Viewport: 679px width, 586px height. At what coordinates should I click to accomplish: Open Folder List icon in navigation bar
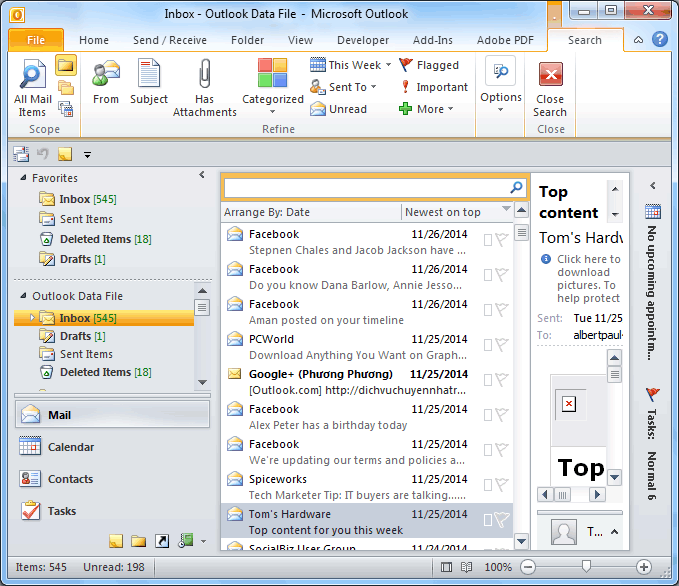pyautogui.click(x=139, y=541)
